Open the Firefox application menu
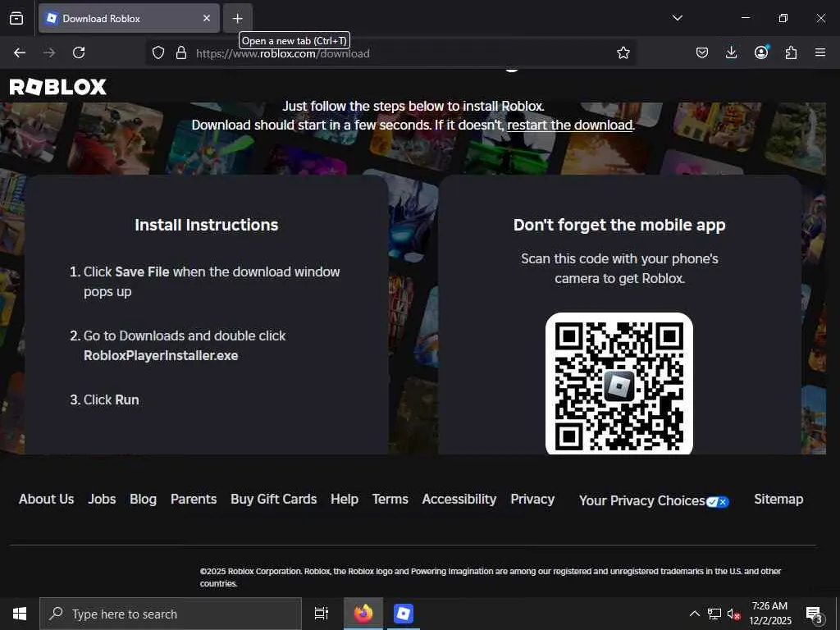The width and height of the screenshot is (840, 630). 820,52
